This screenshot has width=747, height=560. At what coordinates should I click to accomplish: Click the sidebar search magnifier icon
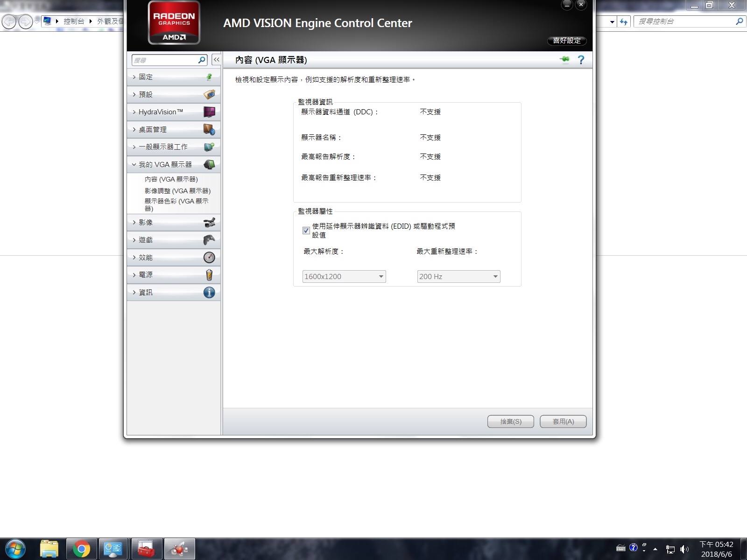pos(202,60)
